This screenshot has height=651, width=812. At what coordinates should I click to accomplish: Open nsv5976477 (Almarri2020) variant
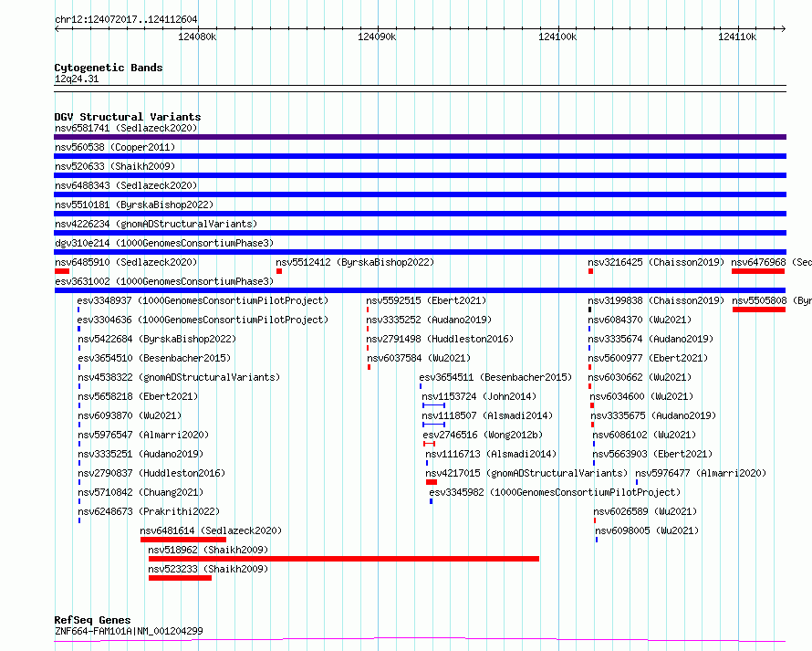click(701, 473)
